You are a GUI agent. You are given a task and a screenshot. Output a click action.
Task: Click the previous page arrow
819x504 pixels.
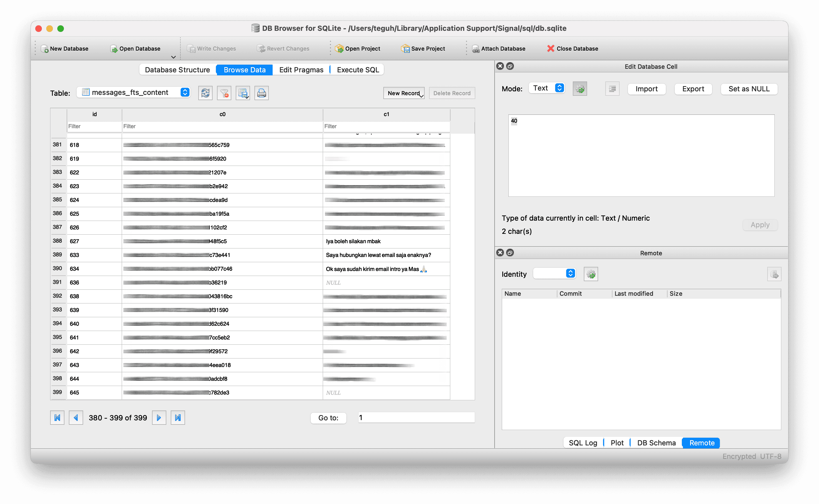pyautogui.click(x=76, y=418)
